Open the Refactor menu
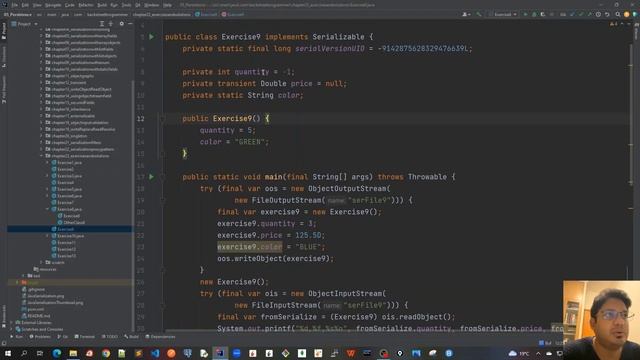The height and width of the screenshot is (360, 640). [x=86, y=5]
